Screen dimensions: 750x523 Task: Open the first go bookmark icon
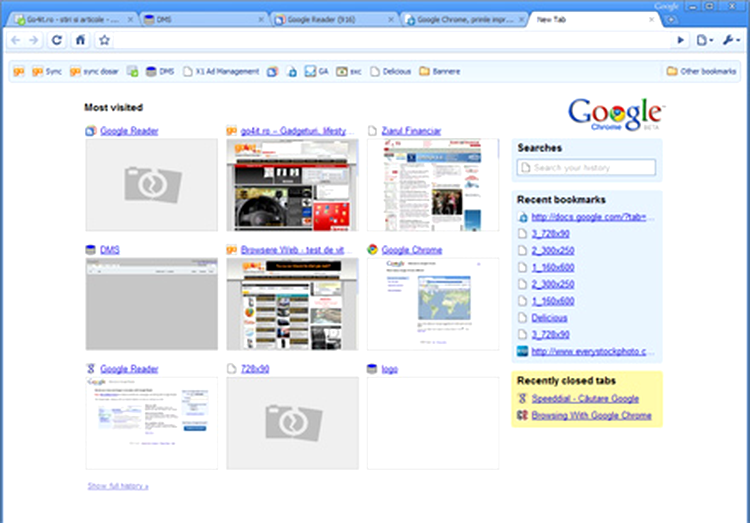tap(19, 71)
